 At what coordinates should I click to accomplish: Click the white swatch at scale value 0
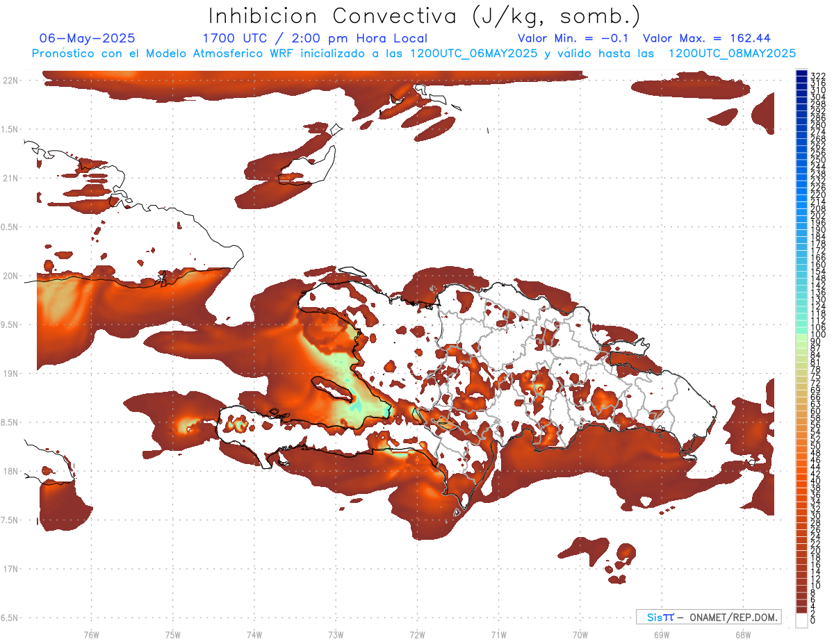click(802, 621)
